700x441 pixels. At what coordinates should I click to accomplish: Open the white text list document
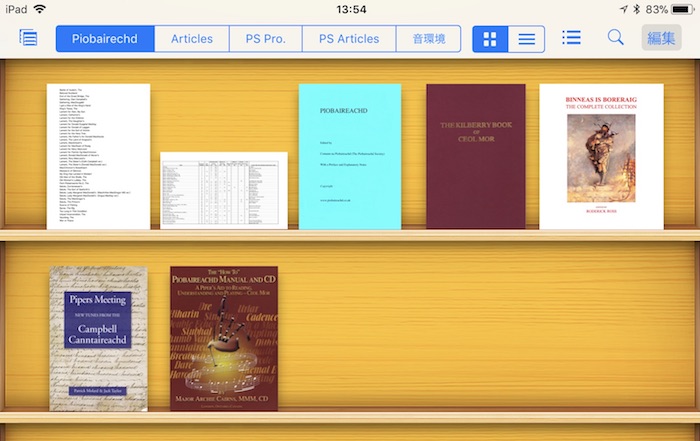pos(98,156)
